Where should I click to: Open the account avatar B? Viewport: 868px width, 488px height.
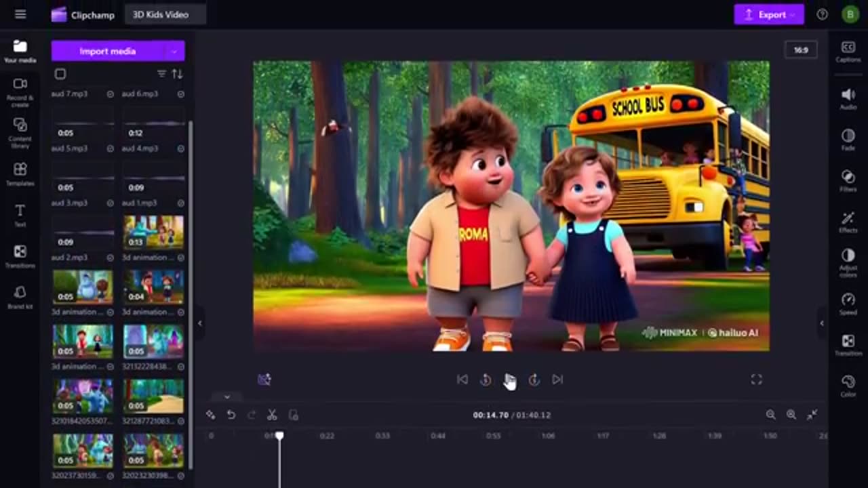click(x=850, y=14)
